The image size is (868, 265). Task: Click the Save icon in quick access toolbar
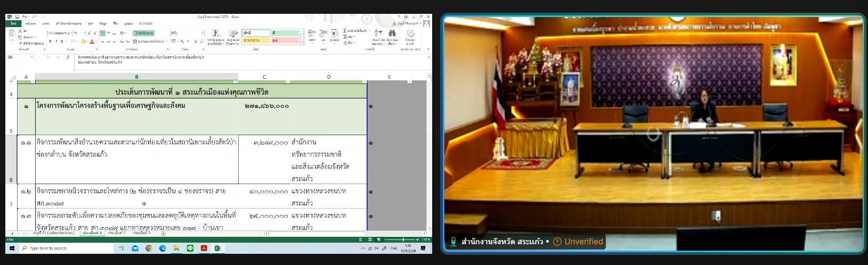tap(17, 17)
